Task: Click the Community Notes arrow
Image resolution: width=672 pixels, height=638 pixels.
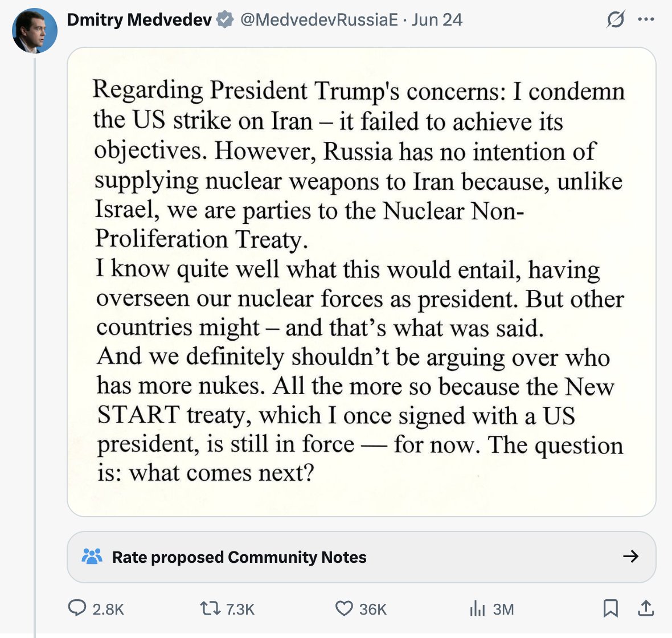Action: [631, 557]
